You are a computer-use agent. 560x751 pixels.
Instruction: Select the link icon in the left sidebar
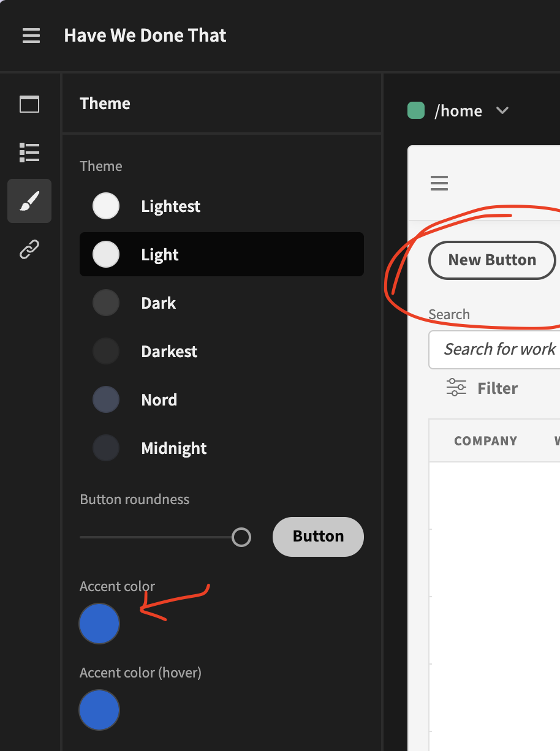point(29,249)
